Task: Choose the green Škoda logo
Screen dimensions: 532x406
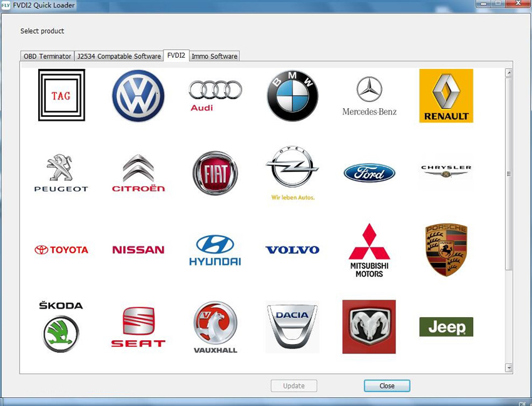Action: point(61,327)
